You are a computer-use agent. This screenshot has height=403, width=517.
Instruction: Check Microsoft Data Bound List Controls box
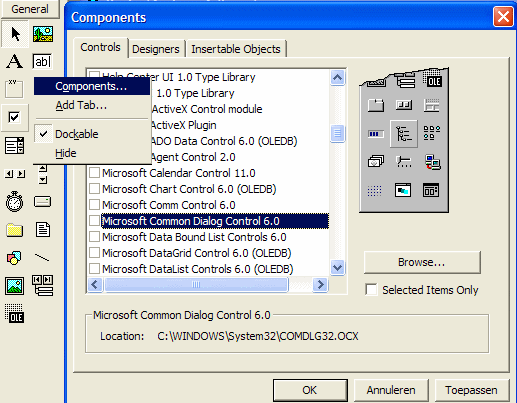(95, 237)
